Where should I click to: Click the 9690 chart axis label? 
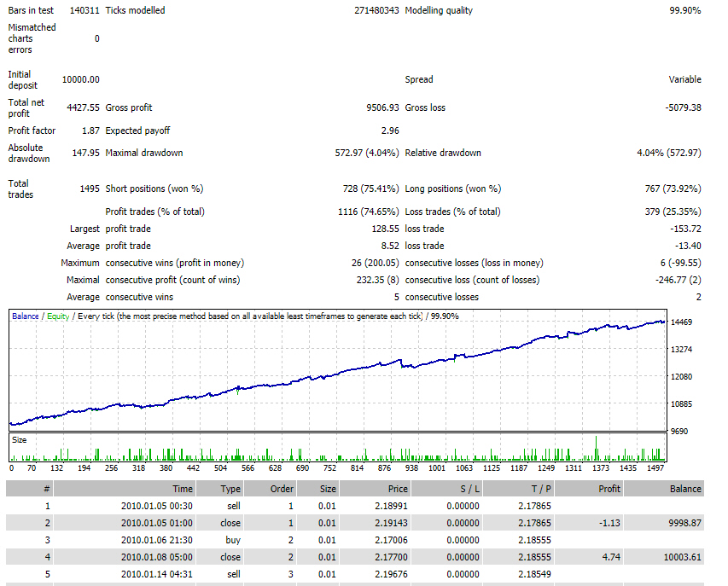coord(679,432)
